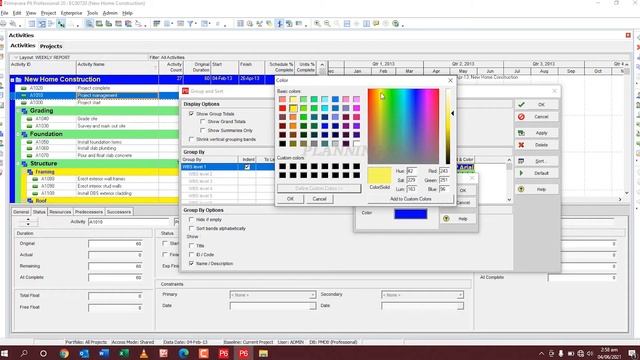Switch to the Predecessors details tab
The width and height of the screenshot is (640, 360).
pos(89,212)
